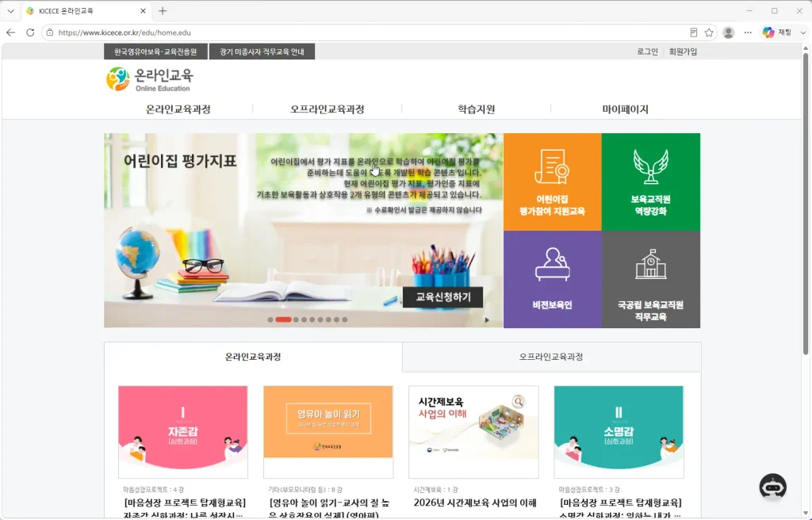
Task: Switch to the 온라인교육과정 course list tab
Action: (253, 357)
